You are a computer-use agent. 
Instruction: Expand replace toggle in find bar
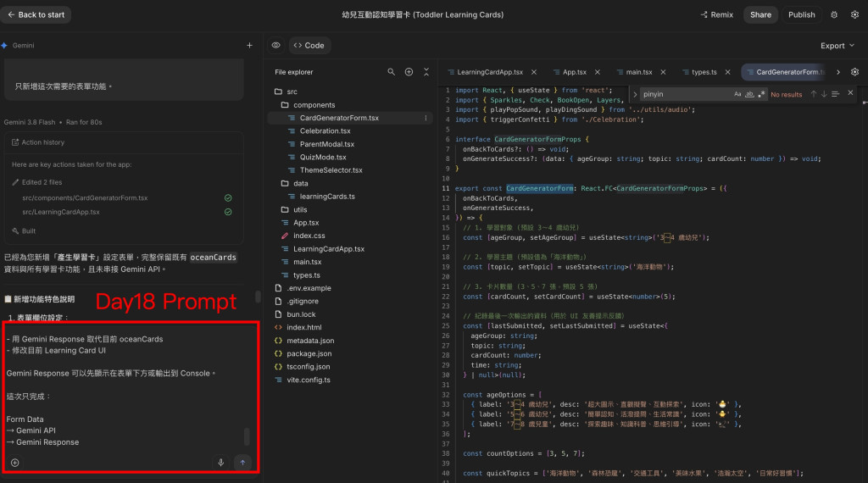point(635,95)
